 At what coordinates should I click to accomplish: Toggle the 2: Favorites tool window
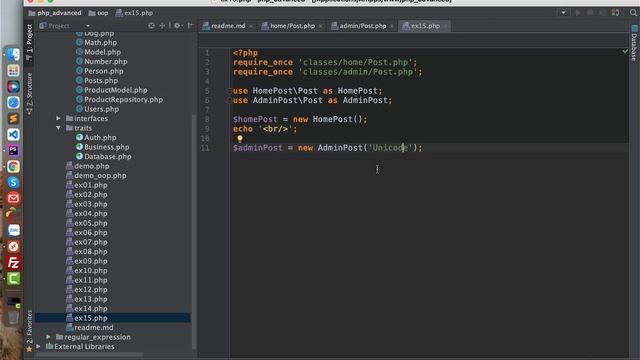point(29,331)
